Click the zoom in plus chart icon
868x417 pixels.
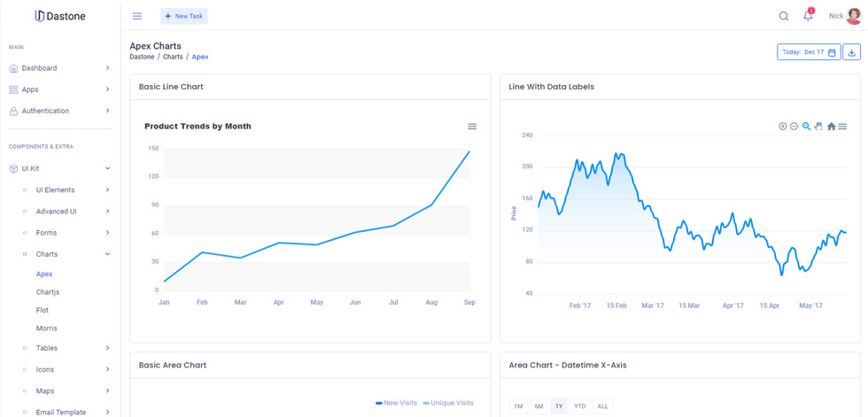[783, 126]
